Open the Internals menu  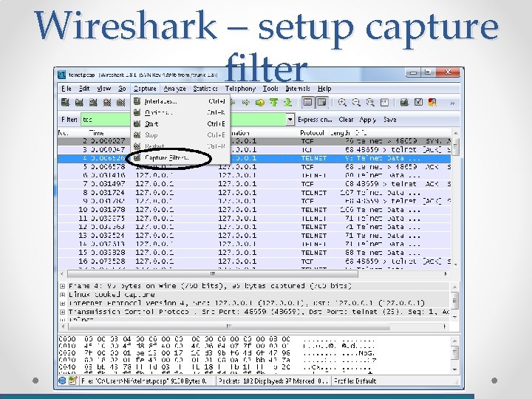tap(298, 89)
